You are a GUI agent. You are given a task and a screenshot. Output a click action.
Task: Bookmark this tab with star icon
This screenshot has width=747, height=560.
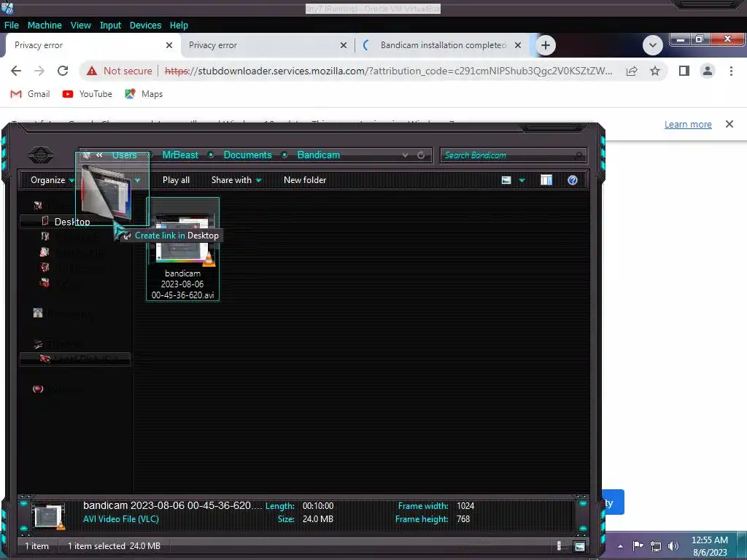655,71
